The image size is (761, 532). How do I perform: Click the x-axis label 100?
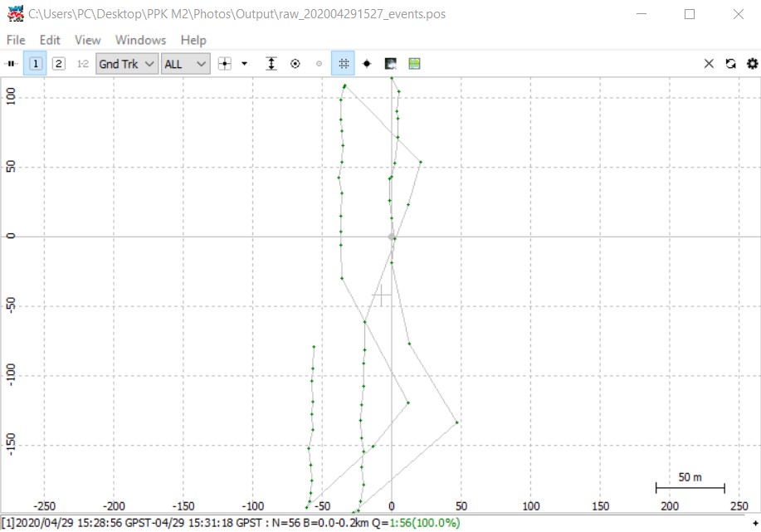point(530,506)
